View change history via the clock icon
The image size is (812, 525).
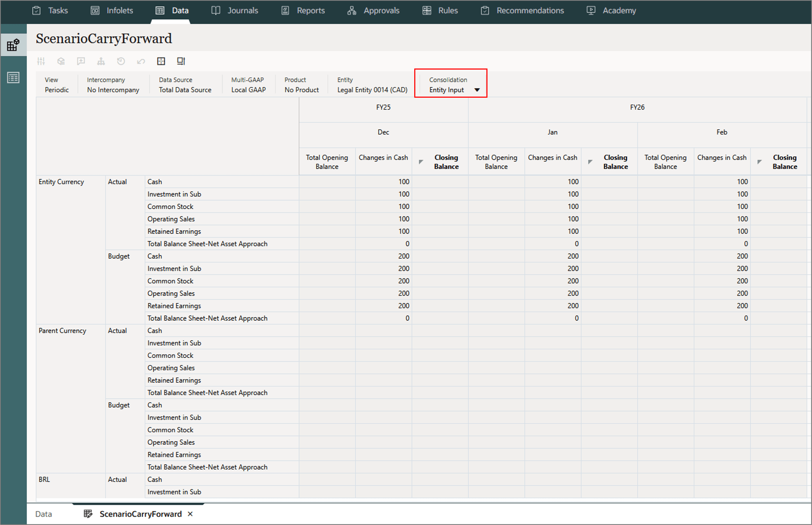coord(121,61)
